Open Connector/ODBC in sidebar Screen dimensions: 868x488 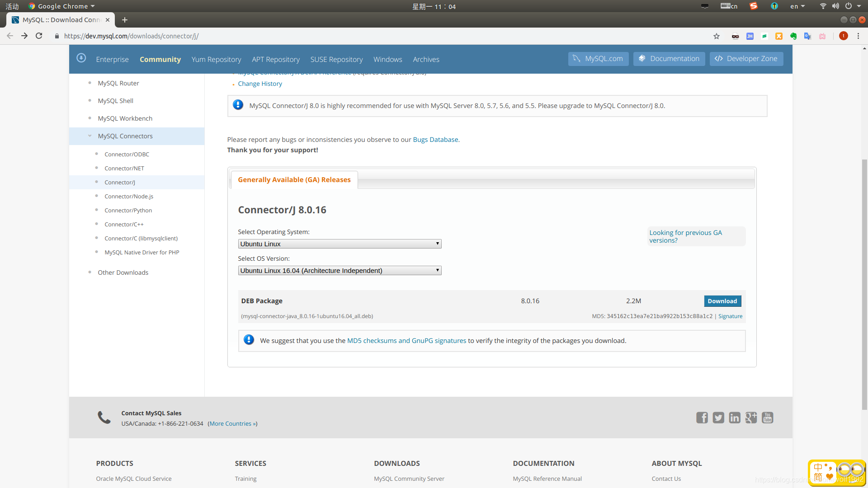[127, 155]
